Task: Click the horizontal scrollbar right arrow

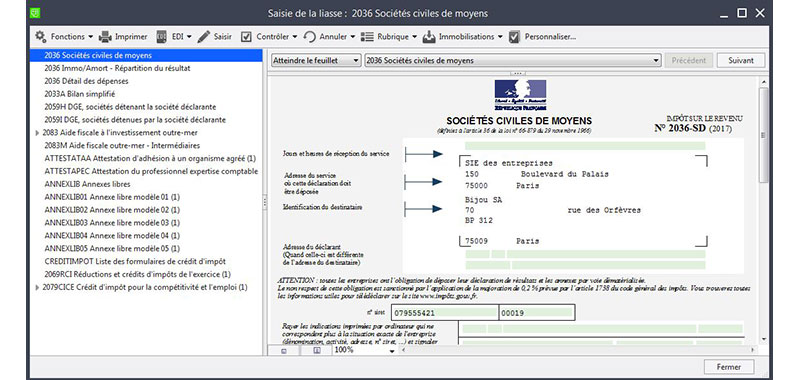Action: 754,350
